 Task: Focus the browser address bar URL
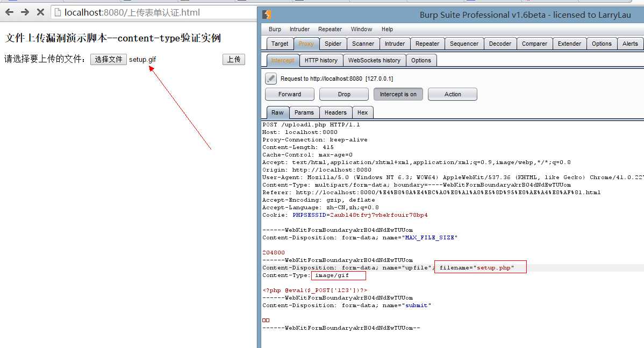(x=132, y=12)
